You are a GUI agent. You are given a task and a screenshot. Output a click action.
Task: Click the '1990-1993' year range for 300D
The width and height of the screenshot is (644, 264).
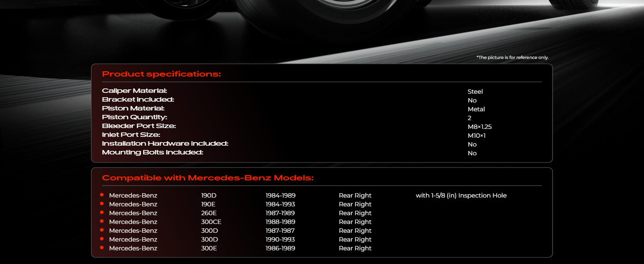280,239
